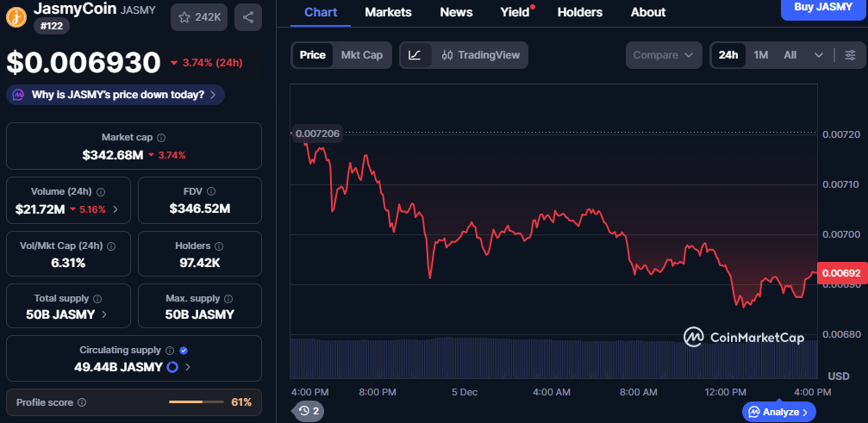Screen dimensions: 868x423
Task: Open the Compare dropdown
Action: 663,55
